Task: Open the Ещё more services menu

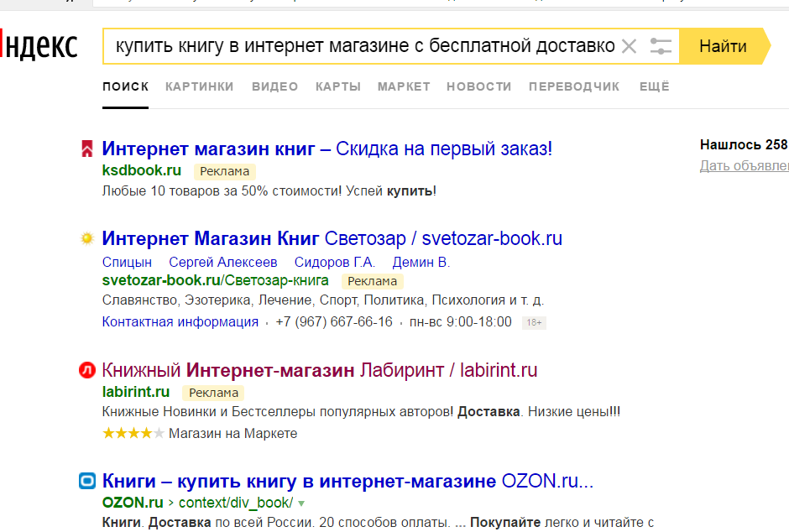Action: 654,86
